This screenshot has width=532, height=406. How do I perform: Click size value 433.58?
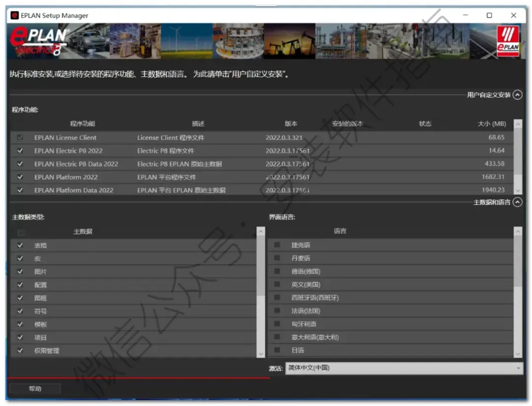(x=495, y=164)
